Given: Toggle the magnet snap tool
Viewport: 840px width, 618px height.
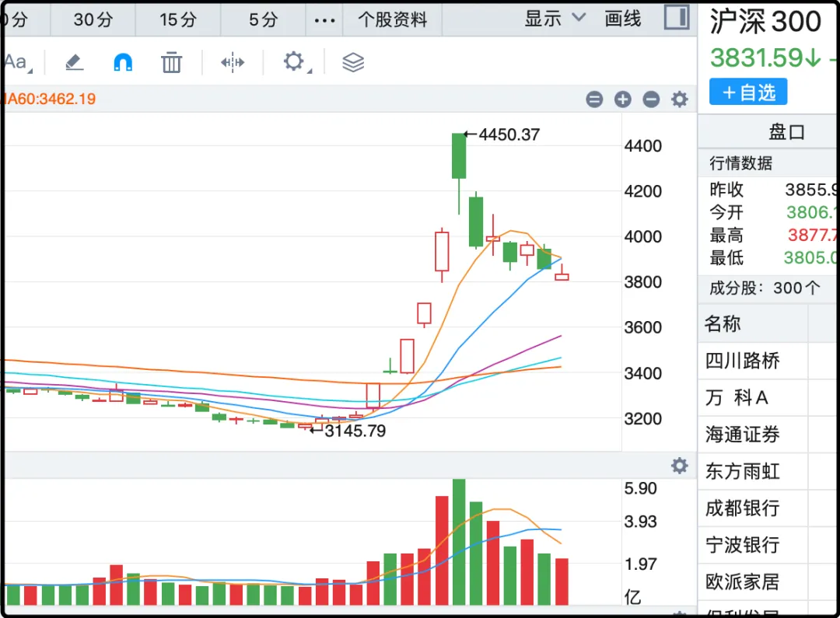Looking at the screenshot, I should click(123, 62).
